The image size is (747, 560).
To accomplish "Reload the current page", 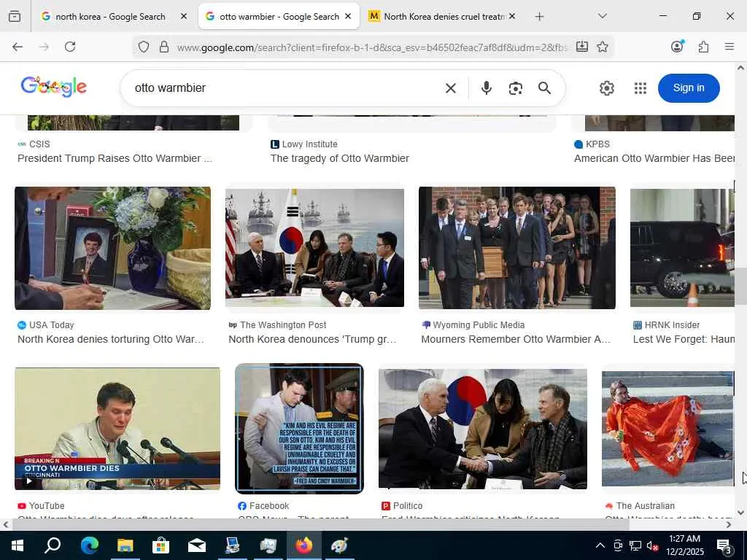I will [70, 47].
